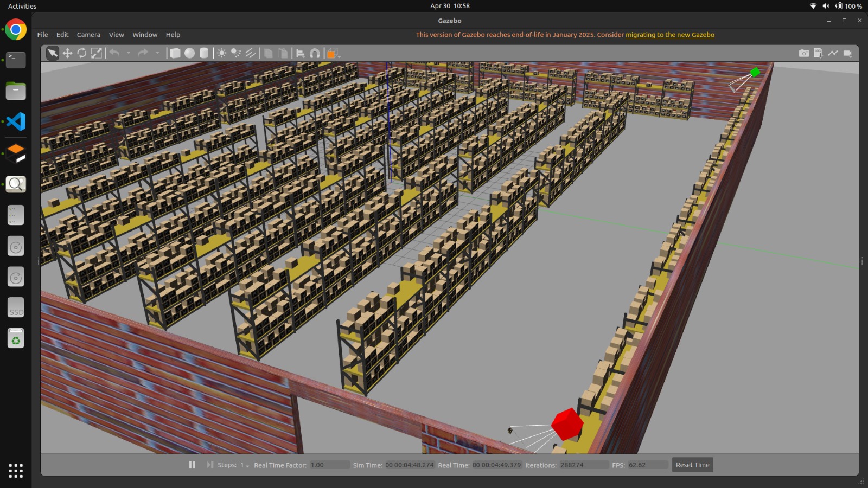Viewport: 868px width, 488px height.
Task: Toggle snap mode magnet
Action: pyautogui.click(x=315, y=53)
